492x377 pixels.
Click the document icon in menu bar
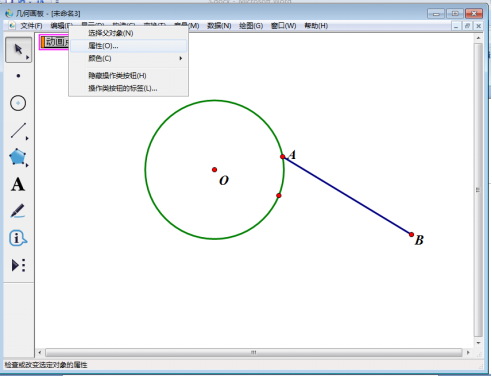point(12,26)
